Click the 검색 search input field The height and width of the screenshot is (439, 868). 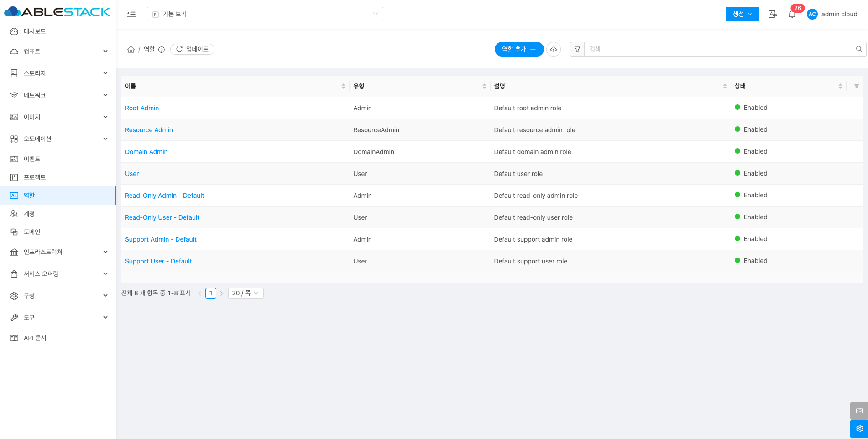click(717, 49)
